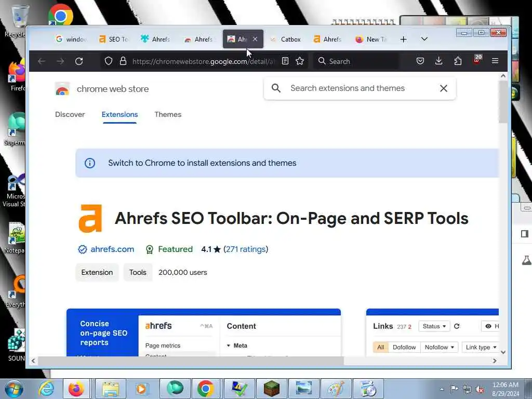
Task: Open the Paint palette taskbar icon
Action: 336,389
